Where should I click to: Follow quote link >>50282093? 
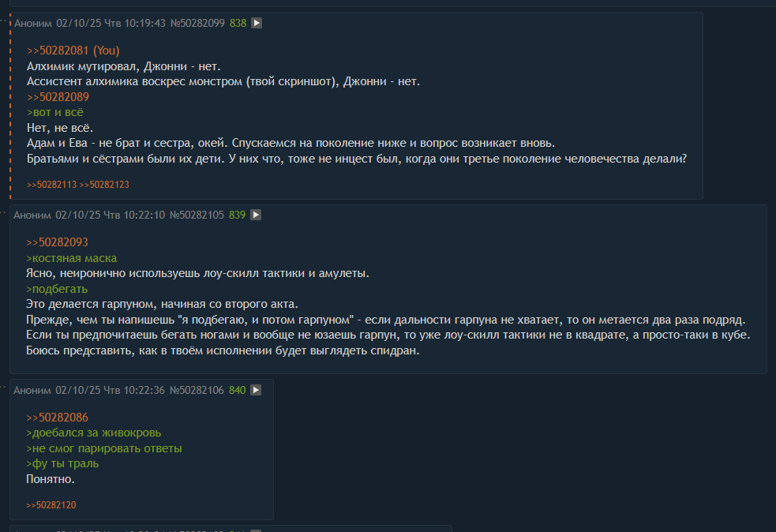pyautogui.click(x=57, y=242)
